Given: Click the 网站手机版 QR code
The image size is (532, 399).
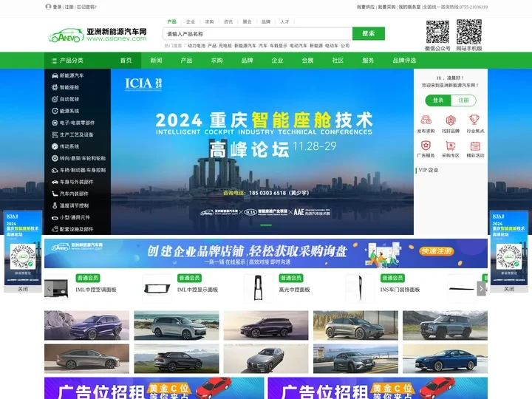Looking at the screenshot, I should coord(469,32).
